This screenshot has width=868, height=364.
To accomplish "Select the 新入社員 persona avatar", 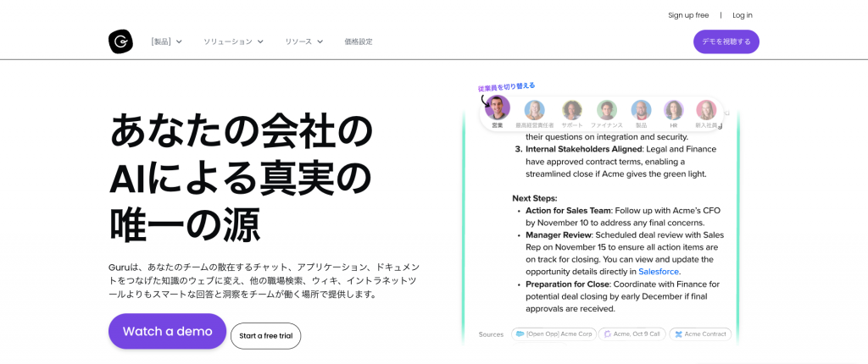I will 706,110.
